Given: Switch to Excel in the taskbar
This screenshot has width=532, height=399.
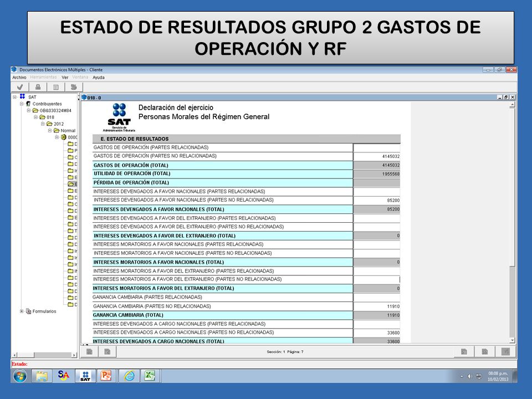Looking at the screenshot, I should coord(150,376).
